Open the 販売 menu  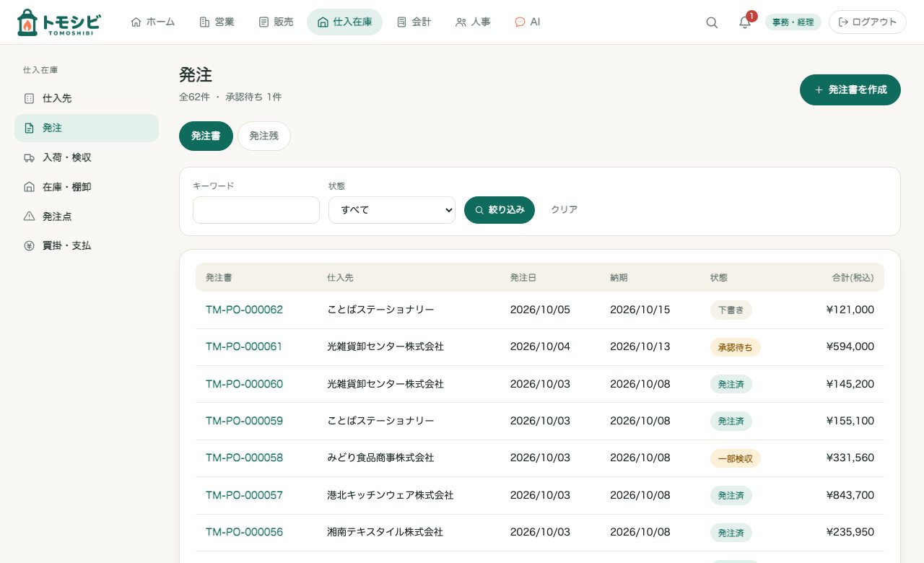276,22
